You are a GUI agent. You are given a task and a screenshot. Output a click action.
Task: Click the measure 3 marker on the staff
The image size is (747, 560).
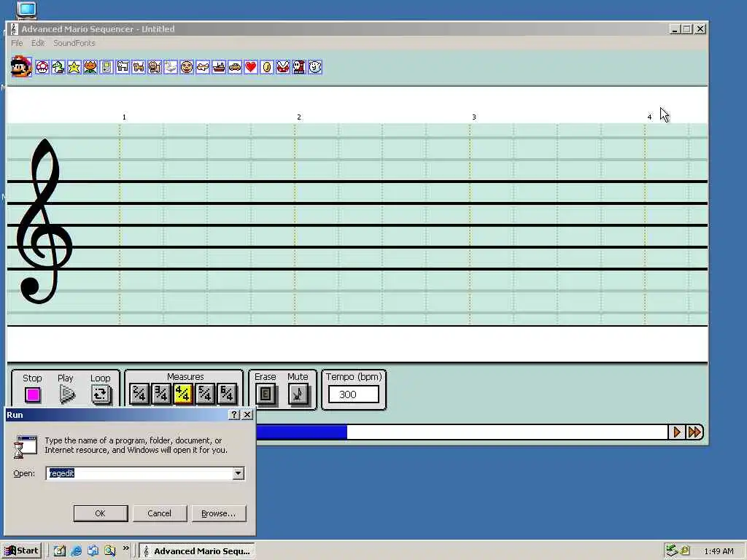473,117
